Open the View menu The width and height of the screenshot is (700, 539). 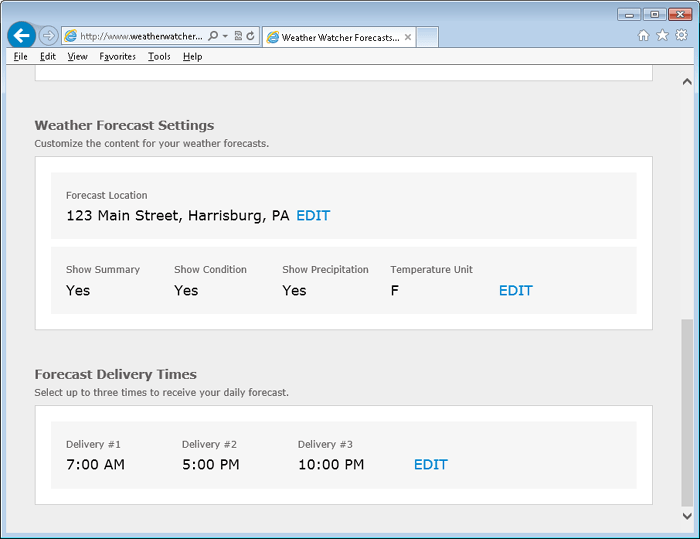click(77, 57)
